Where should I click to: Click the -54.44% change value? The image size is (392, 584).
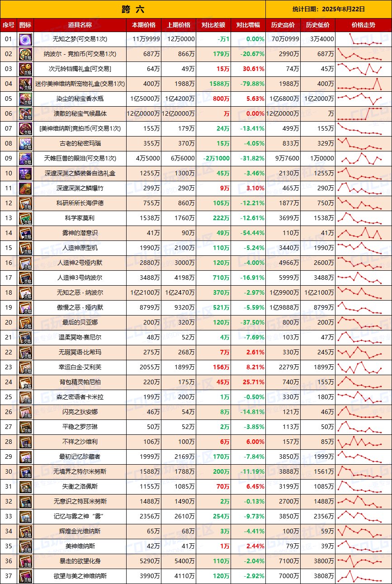click(x=252, y=233)
